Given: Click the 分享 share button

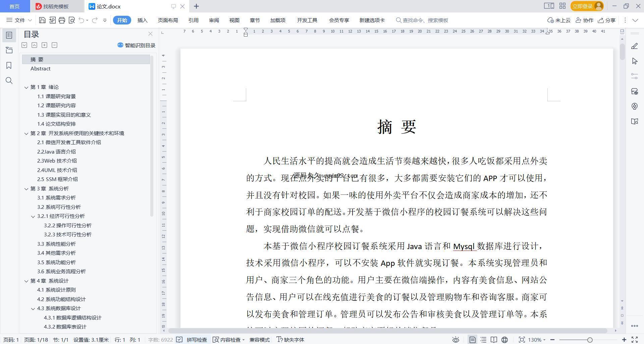Looking at the screenshot, I should coord(607,20).
